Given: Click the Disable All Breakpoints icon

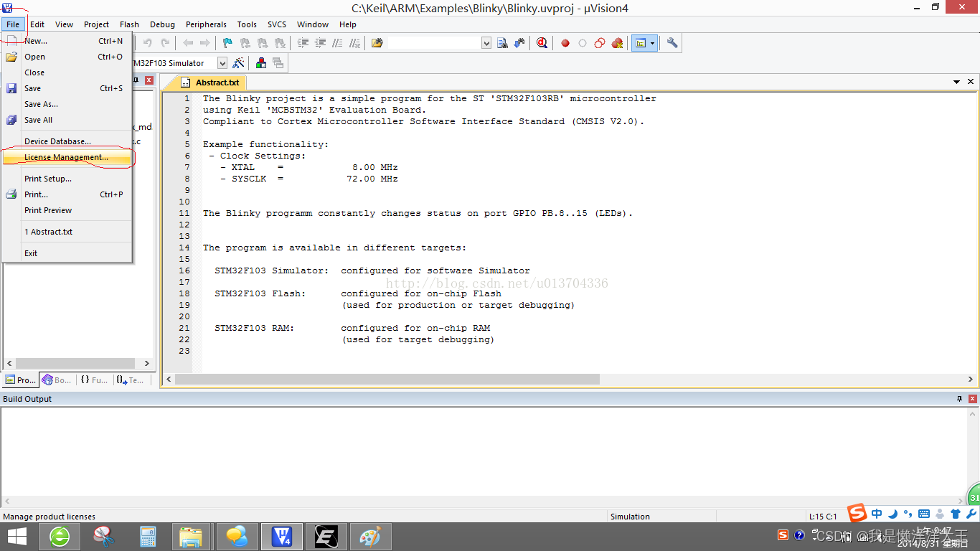Looking at the screenshot, I should (x=600, y=43).
